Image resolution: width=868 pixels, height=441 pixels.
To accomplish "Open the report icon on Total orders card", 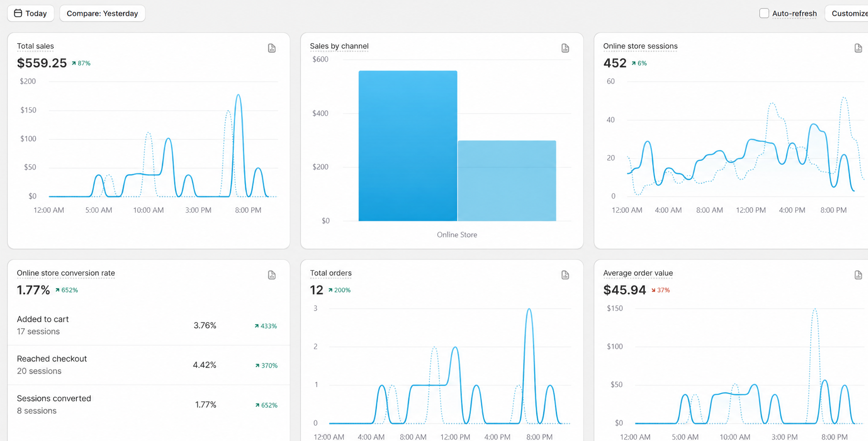I will (x=565, y=275).
